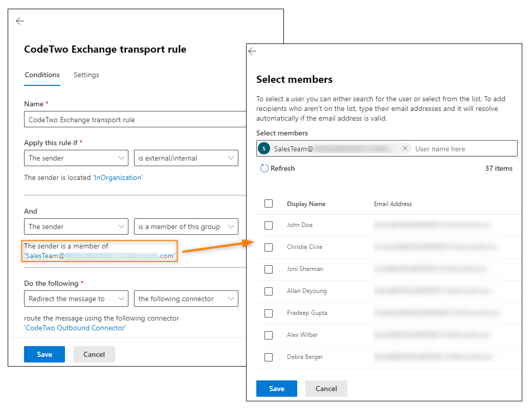Switch to the Settings tab
The height and width of the screenshot is (409, 532).
click(x=86, y=75)
